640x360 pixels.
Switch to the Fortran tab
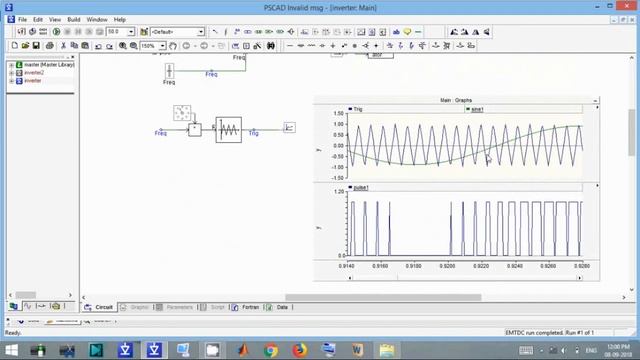click(x=246, y=307)
